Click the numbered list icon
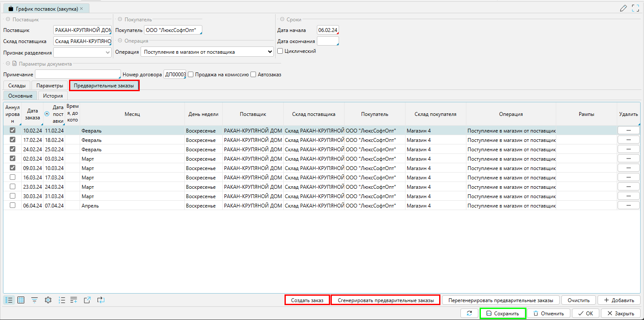The image size is (644, 320). [x=61, y=300]
